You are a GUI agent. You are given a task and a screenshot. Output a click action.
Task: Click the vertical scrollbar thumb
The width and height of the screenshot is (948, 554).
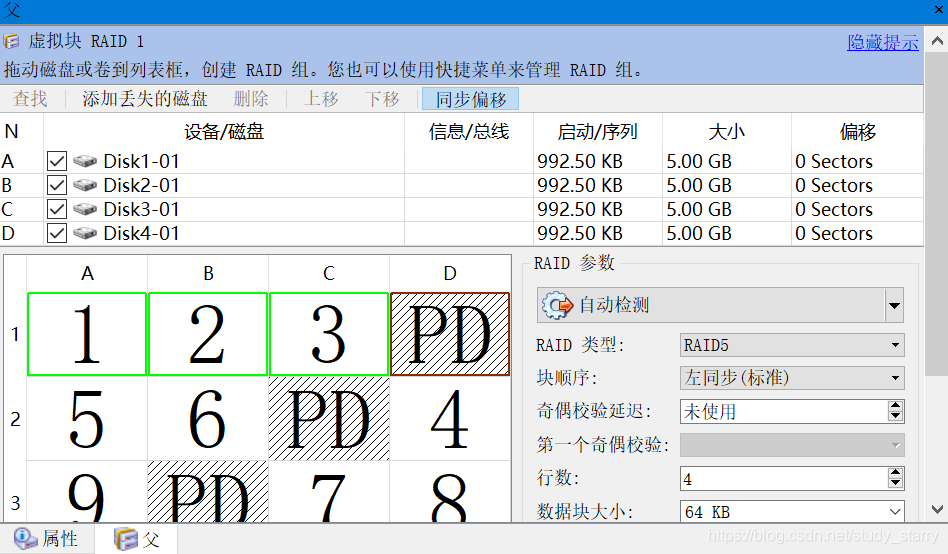pyautogui.click(x=937, y=213)
